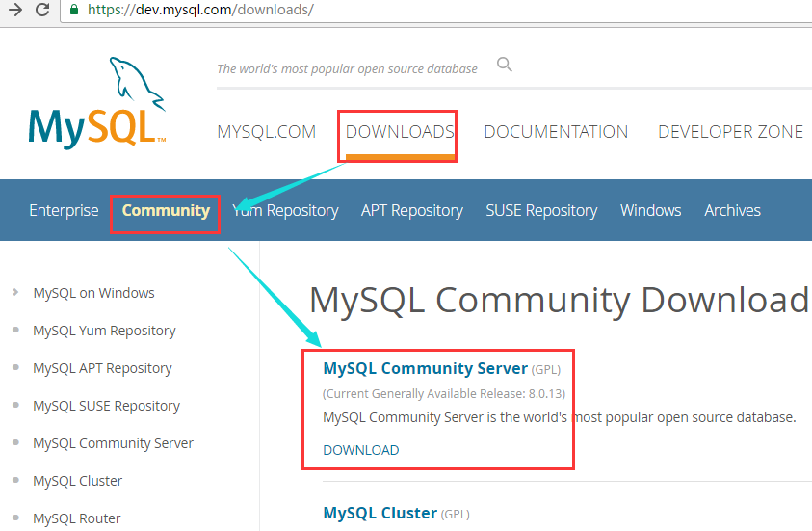
Task: Open MYSQL.COM top navigation tab
Action: [266, 132]
